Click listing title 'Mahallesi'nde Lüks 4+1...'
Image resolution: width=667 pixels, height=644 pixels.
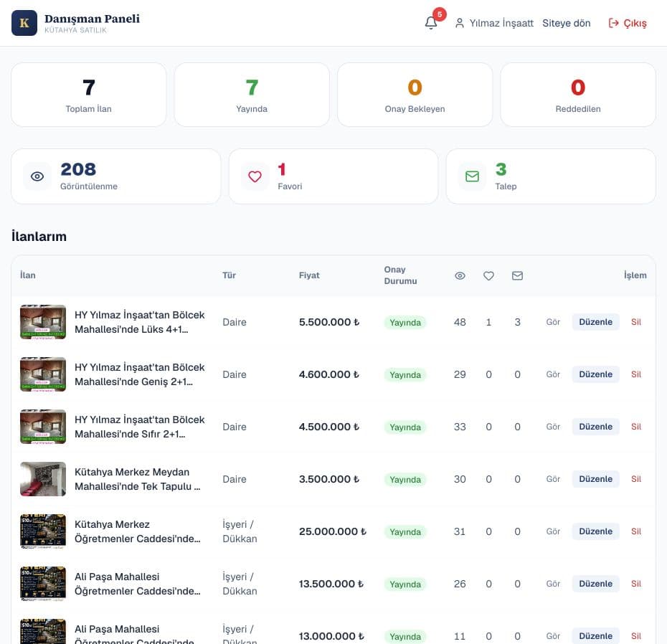[131, 329]
